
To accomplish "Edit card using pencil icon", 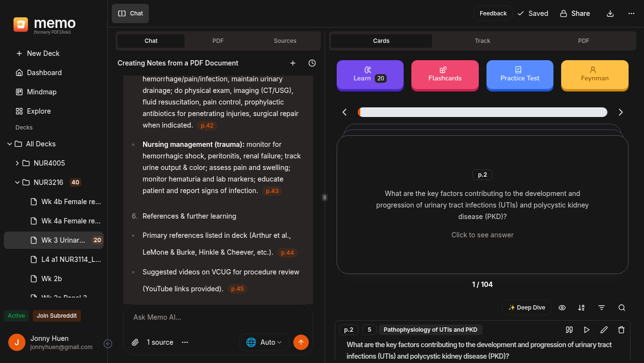I will (604, 330).
